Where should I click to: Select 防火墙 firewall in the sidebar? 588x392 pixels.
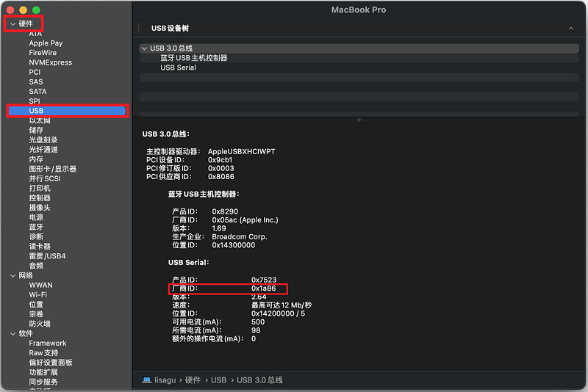pos(40,324)
